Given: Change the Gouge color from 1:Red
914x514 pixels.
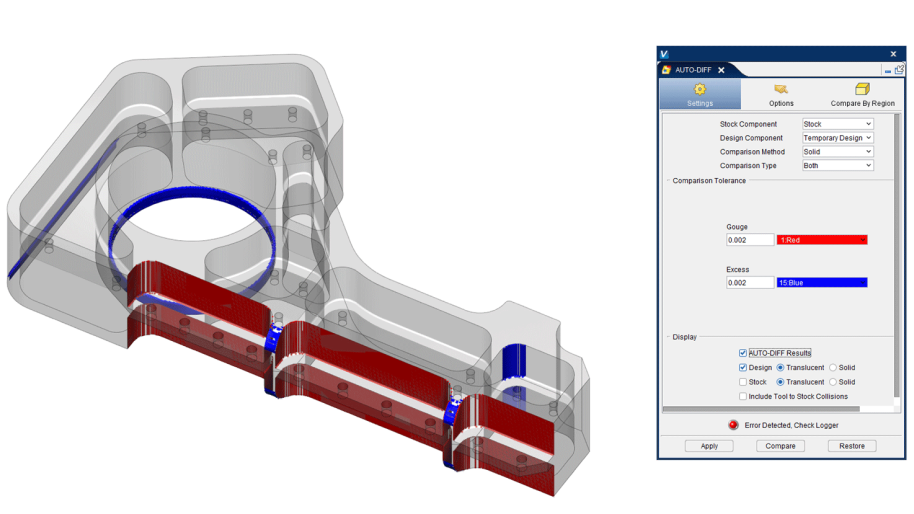Looking at the screenshot, I should [x=821, y=240].
